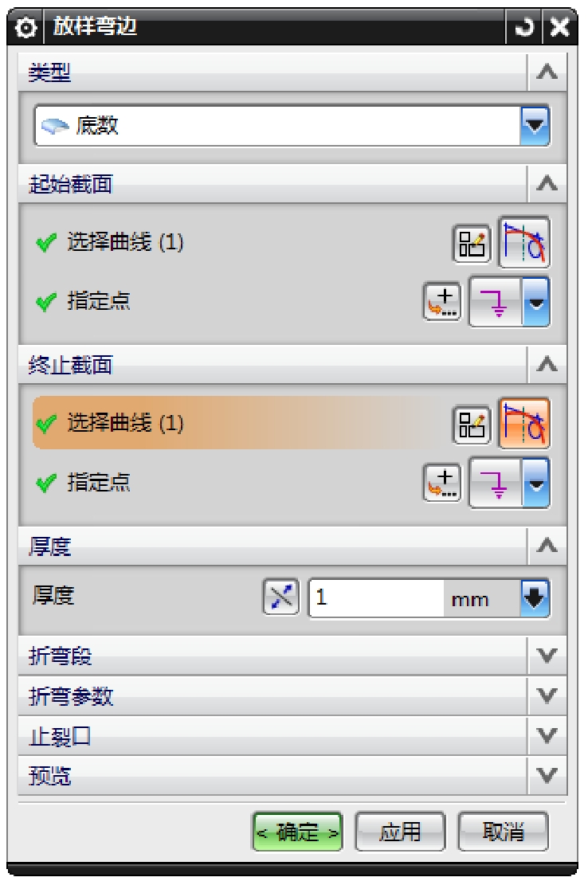Open thickness value options dropdown arrow
The image size is (588, 885).
(x=535, y=597)
